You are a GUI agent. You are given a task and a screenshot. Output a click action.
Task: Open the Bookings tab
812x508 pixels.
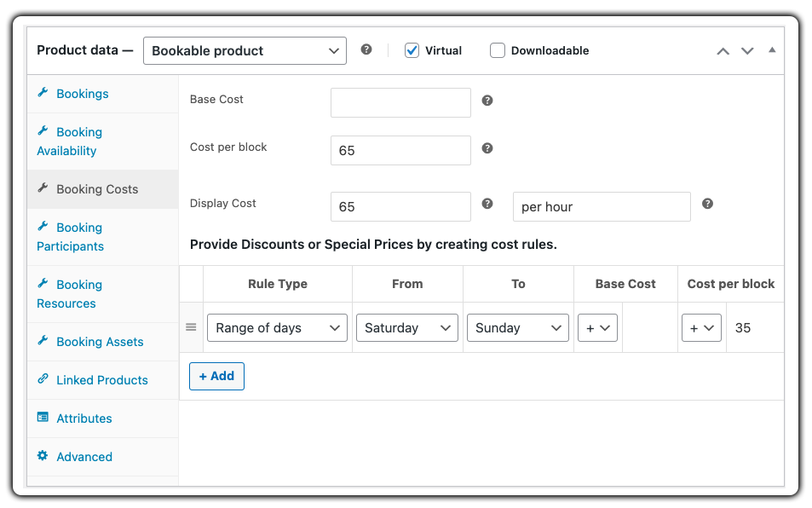click(x=102, y=94)
